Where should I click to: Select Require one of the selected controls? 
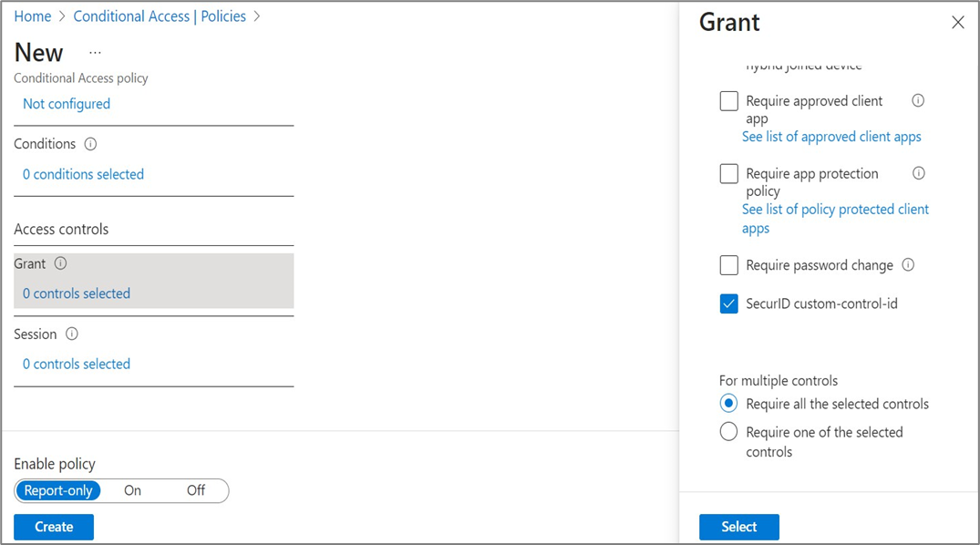[x=728, y=432]
